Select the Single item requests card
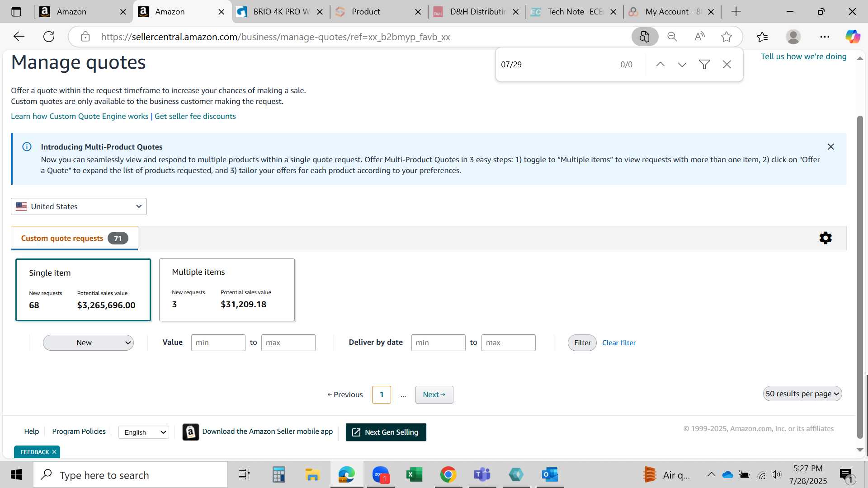Viewport: 868px width, 488px height. (x=83, y=290)
